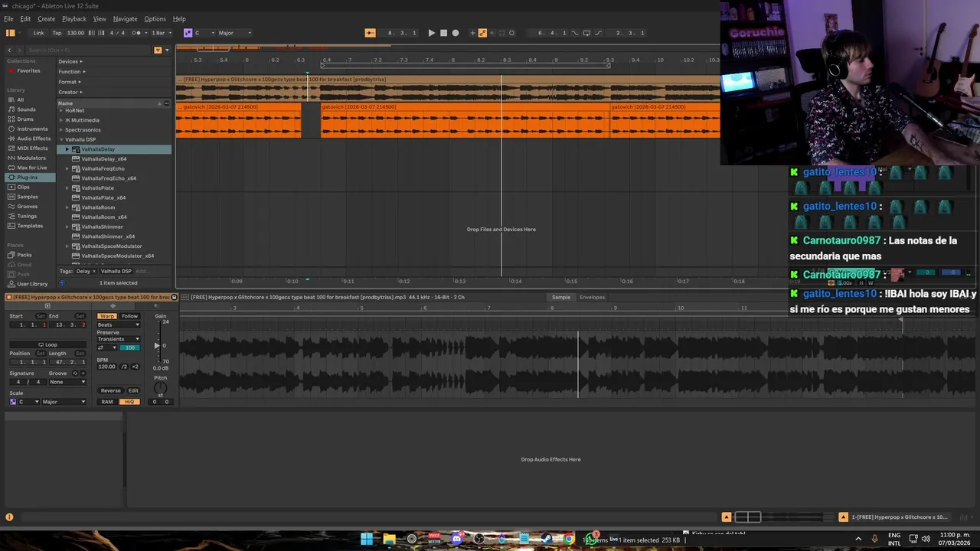The image size is (980, 551).
Task: Open the Options menu
Action: (155, 19)
